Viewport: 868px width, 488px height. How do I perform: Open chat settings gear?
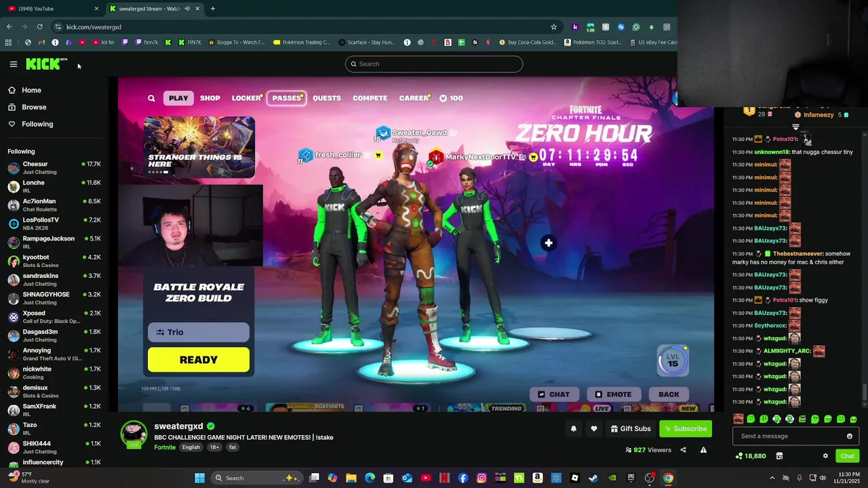tap(825, 456)
